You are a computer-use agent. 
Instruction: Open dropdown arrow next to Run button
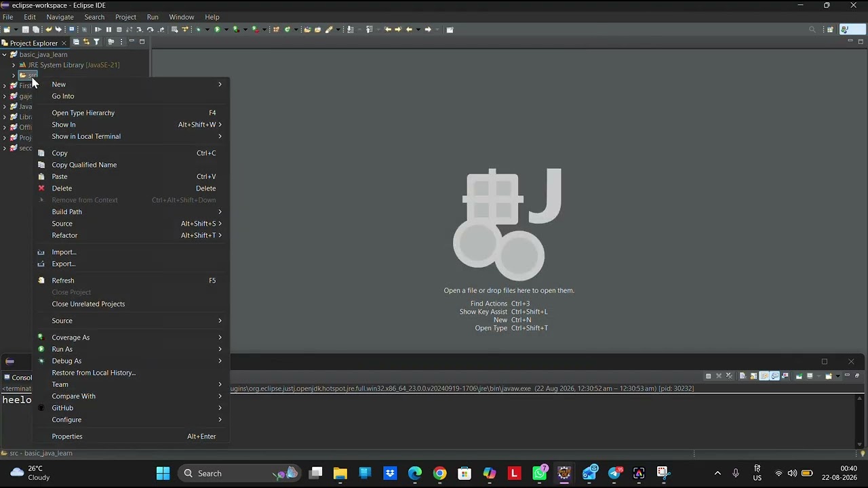click(x=225, y=30)
